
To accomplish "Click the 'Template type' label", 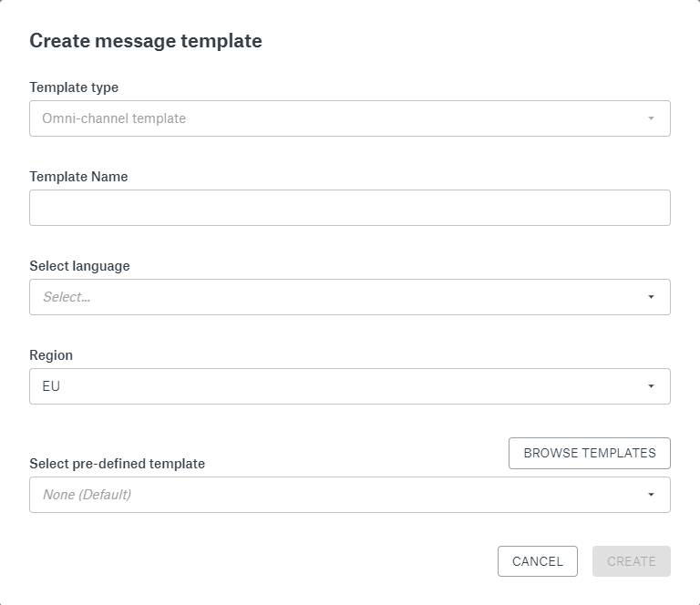I will [x=74, y=87].
